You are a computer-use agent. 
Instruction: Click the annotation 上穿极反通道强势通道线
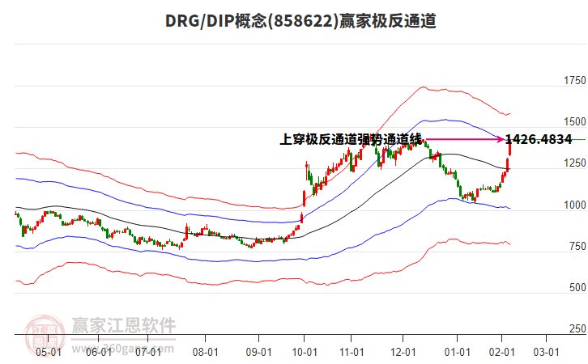point(351,139)
